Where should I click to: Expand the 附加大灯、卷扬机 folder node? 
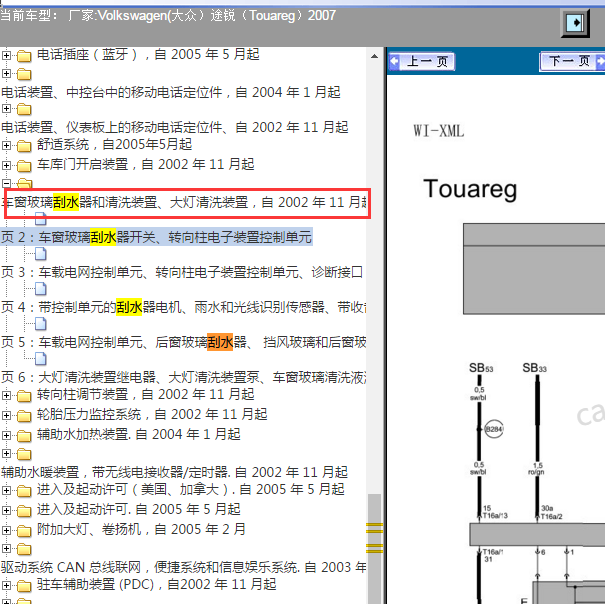(x=6, y=530)
